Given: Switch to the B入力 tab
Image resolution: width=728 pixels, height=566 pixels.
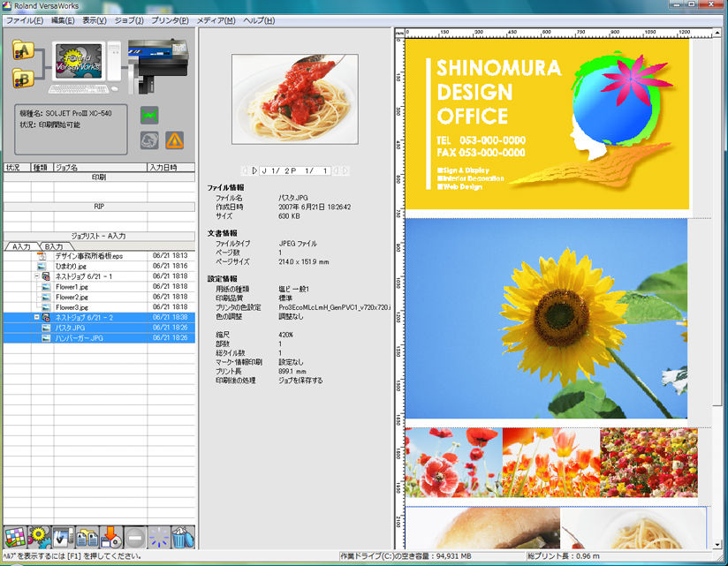Looking at the screenshot, I should (55, 246).
